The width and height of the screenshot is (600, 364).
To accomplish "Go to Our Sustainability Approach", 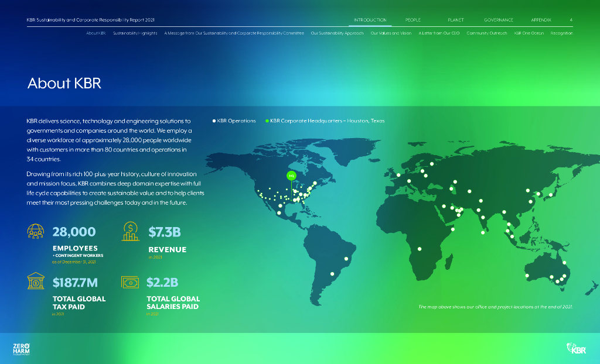I will click(337, 33).
